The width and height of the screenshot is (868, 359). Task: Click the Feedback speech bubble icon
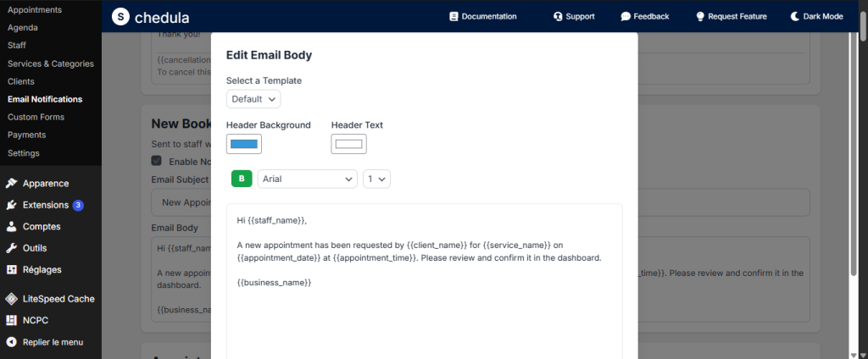(x=626, y=16)
